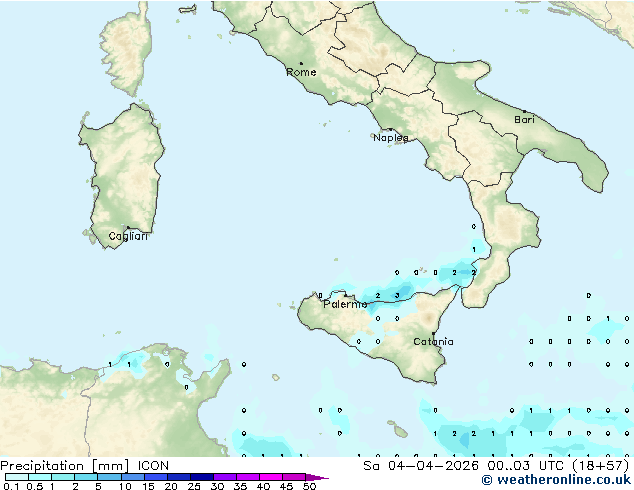The width and height of the screenshot is (634, 490).
Task: Select the Naples city label
Action: click(x=391, y=138)
